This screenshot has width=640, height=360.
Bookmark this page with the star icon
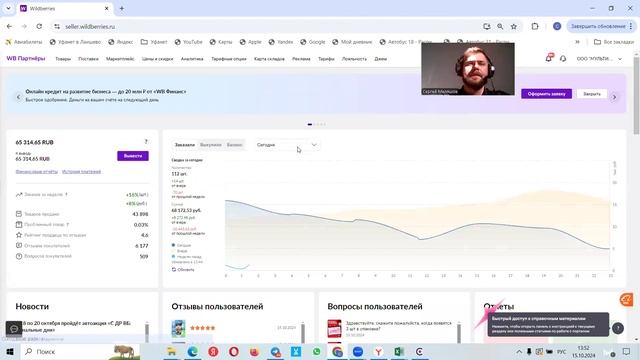(x=514, y=27)
